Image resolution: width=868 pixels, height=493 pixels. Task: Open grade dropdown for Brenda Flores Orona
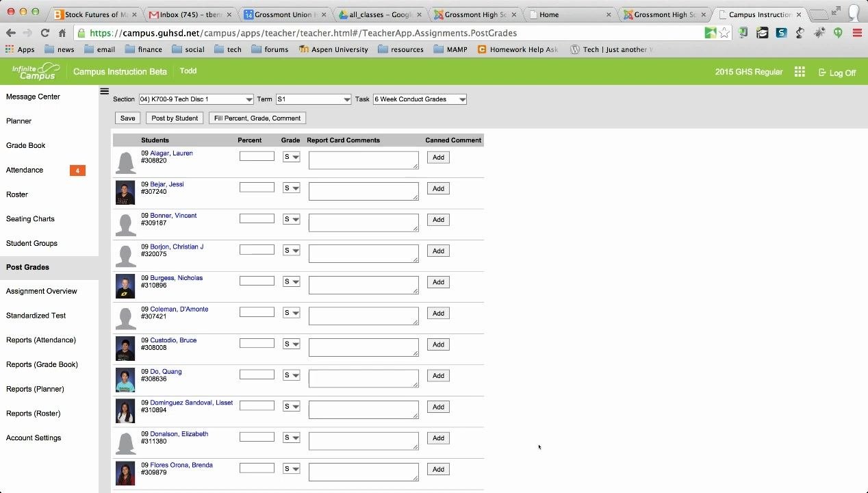click(x=291, y=469)
